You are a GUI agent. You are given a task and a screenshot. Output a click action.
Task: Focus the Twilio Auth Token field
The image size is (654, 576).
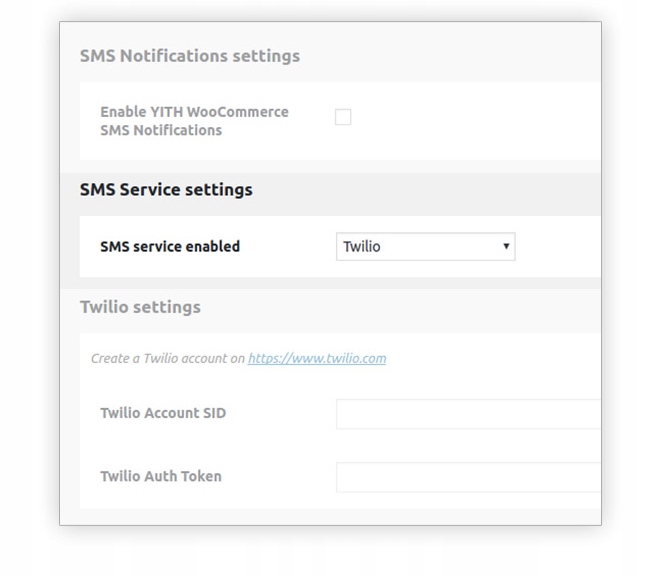pos(468,477)
